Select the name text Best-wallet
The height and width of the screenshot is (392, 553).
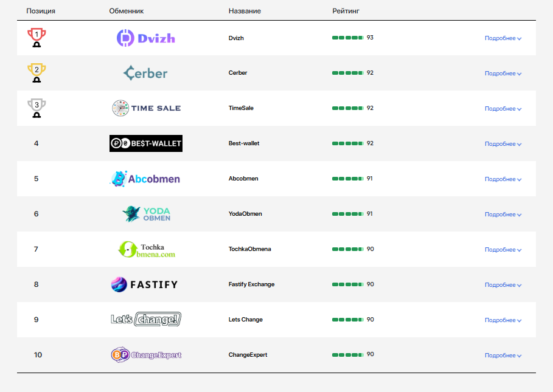pyautogui.click(x=244, y=143)
